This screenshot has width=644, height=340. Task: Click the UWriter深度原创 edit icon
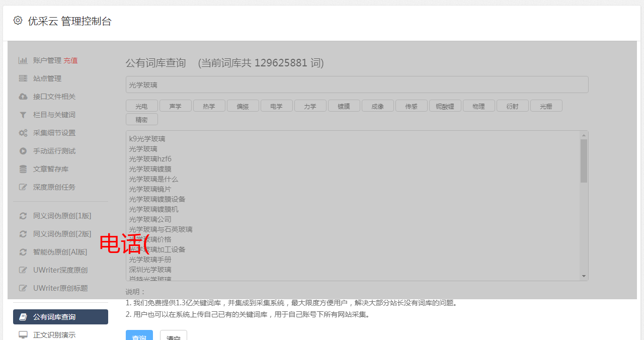23,270
